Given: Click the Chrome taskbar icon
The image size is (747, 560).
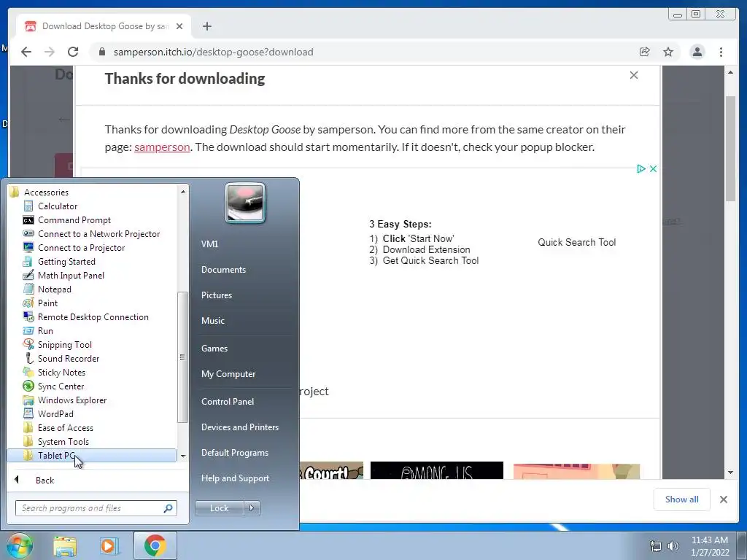Looking at the screenshot, I should pos(155,545).
